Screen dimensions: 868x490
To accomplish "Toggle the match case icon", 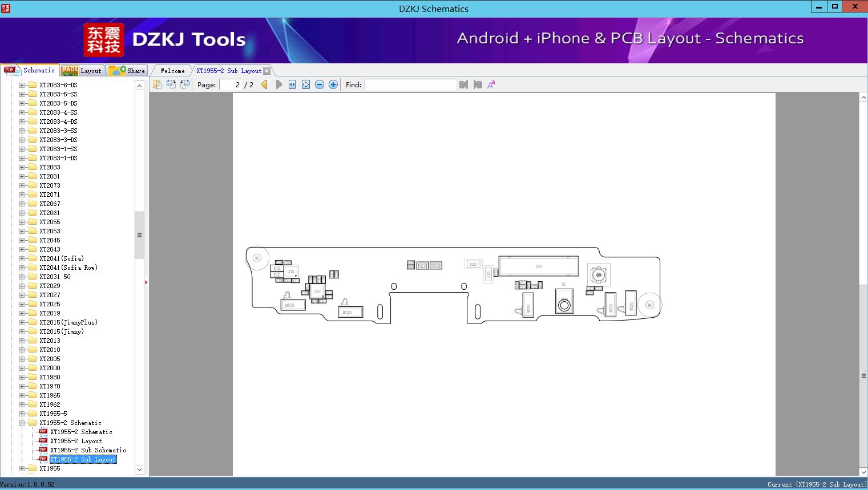I will tap(491, 84).
